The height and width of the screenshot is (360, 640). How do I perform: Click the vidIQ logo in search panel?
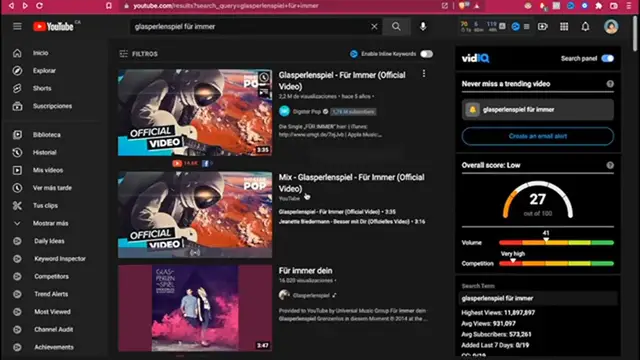(x=476, y=58)
